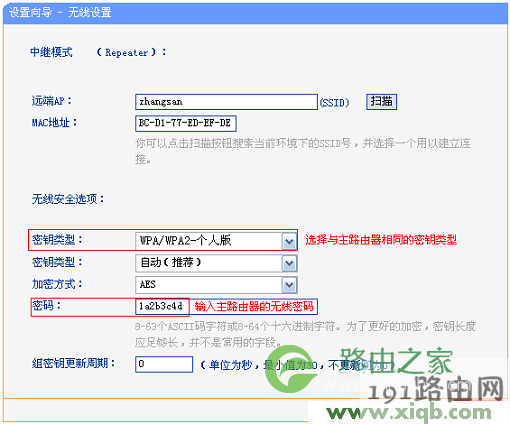The image size is (510, 424).
Task: Click the 无线安全选项 heading text
Action: pos(68,199)
